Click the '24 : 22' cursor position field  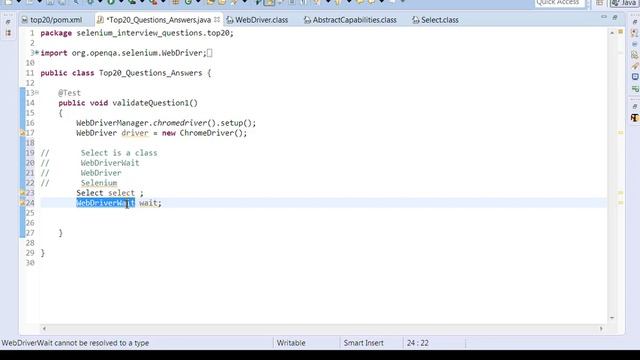(418, 343)
